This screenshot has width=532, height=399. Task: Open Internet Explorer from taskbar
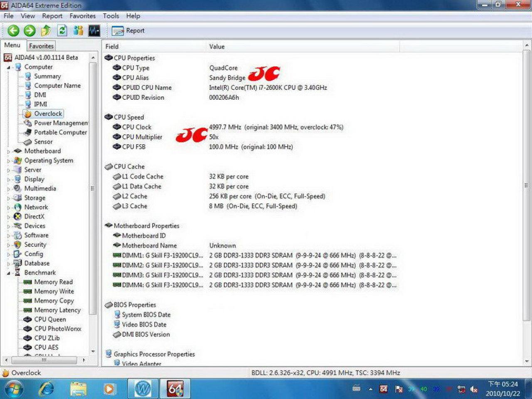coord(46,389)
